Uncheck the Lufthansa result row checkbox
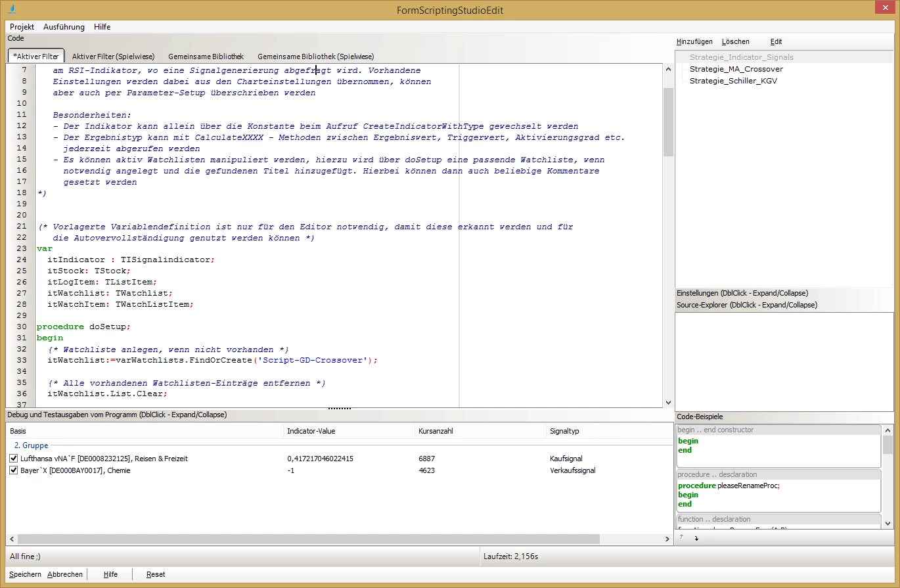The image size is (900, 588). 14,459
